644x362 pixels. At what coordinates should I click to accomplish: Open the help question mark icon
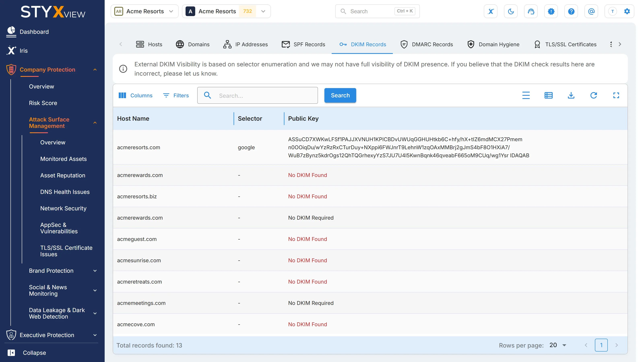tap(571, 11)
